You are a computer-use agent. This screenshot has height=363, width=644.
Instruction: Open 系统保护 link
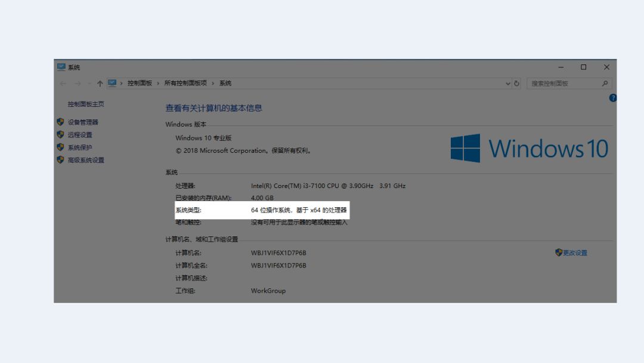(x=80, y=147)
